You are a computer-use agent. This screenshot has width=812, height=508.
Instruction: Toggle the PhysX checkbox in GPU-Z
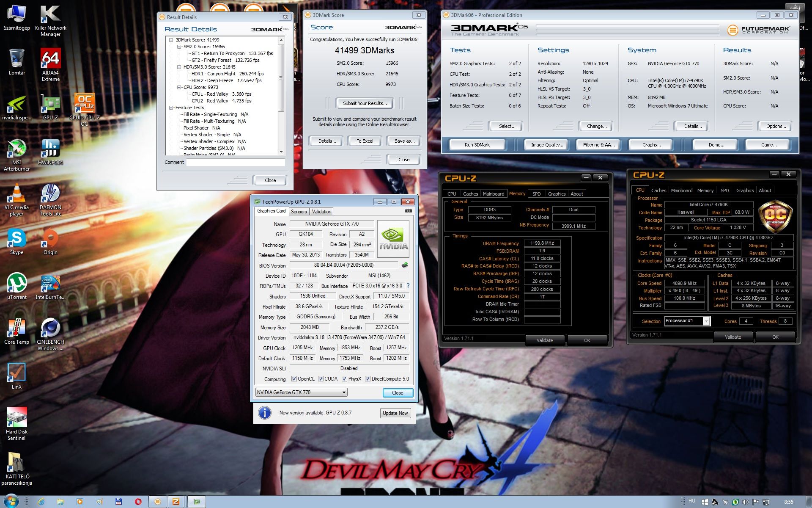[x=344, y=379]
